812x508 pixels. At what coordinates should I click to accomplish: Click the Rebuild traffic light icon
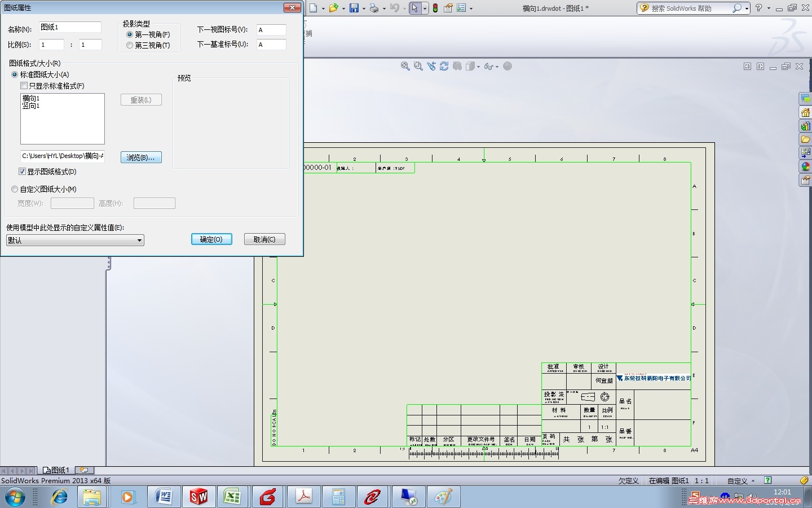click(x=435, y=8)
